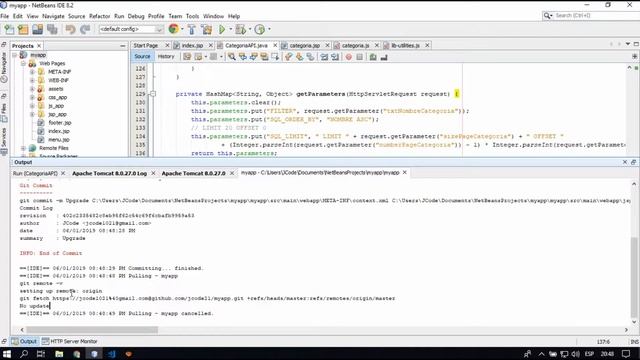Click the Save All toolbar icon

tap(52, 29)
